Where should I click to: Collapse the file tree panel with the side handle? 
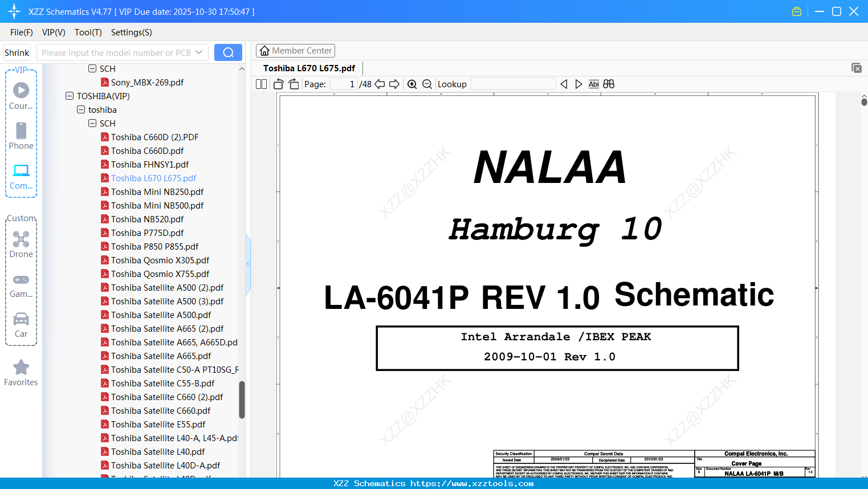click(248, 264)
